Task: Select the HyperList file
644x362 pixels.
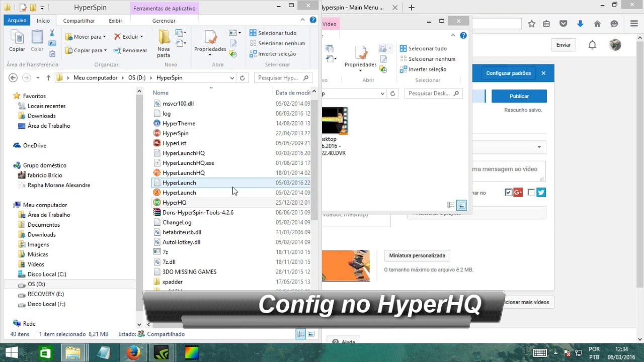Action: 174,143
